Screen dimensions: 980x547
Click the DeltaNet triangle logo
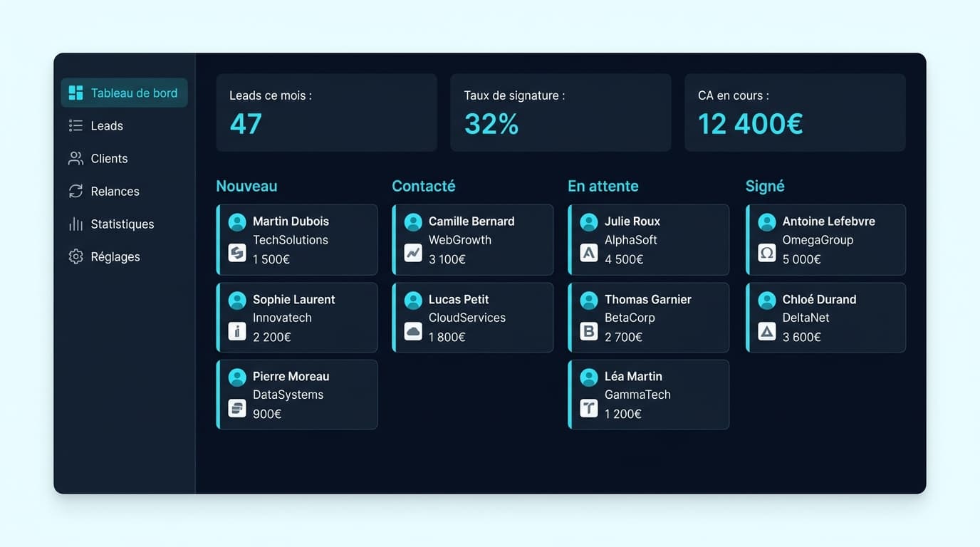pos(767,330)
